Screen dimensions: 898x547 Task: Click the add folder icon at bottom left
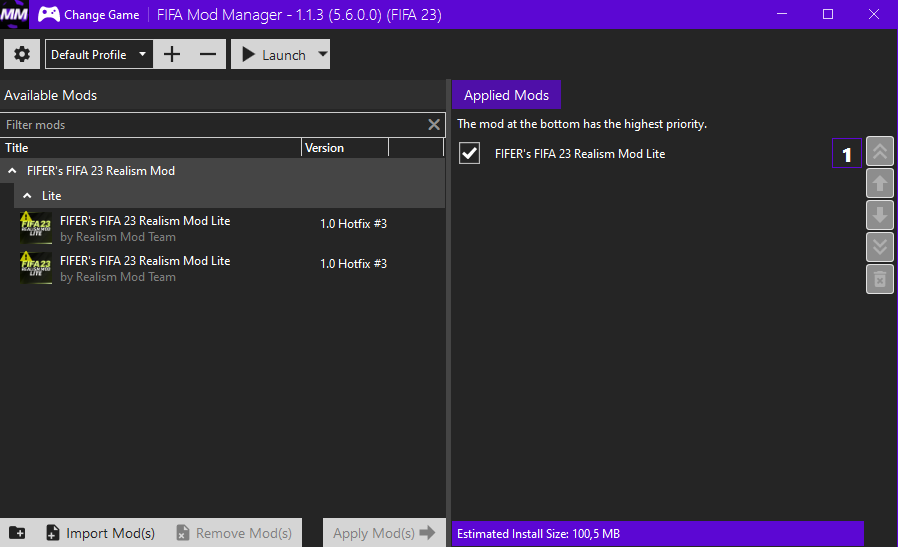[x=17, y=533]
